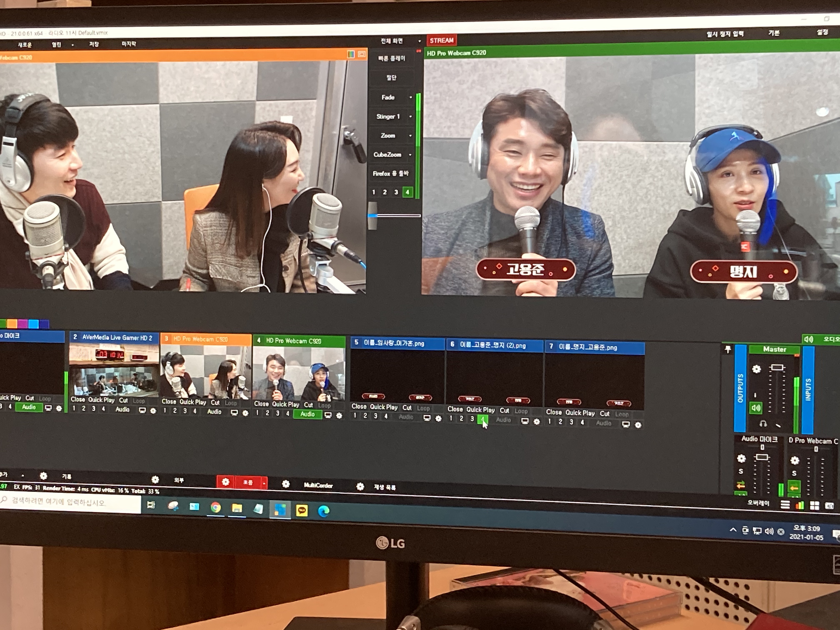Click the pin icon beside Outputs
Screen dimensions: 840x630
coord(727,349)
